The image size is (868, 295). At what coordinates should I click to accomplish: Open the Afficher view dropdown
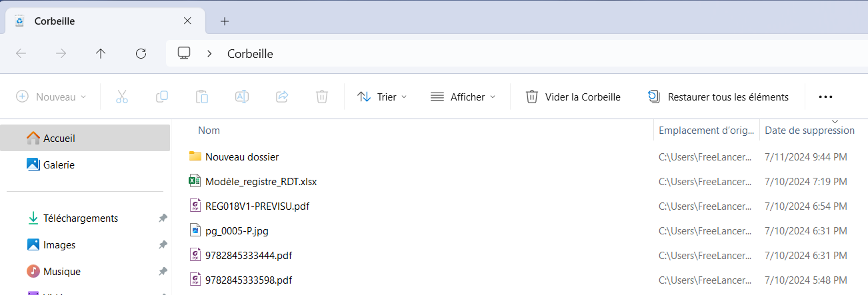[463, 97]
